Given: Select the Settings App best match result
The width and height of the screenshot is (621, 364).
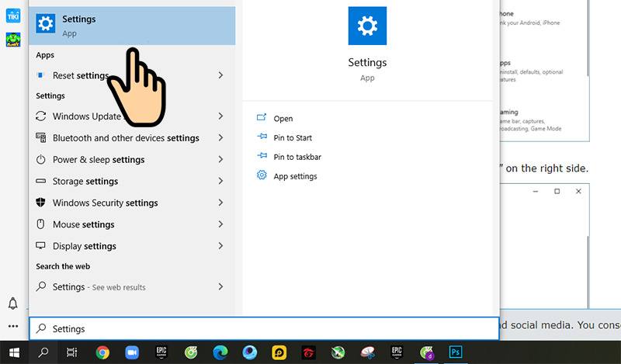Looking at the screenshot, I should pos(132,26).
